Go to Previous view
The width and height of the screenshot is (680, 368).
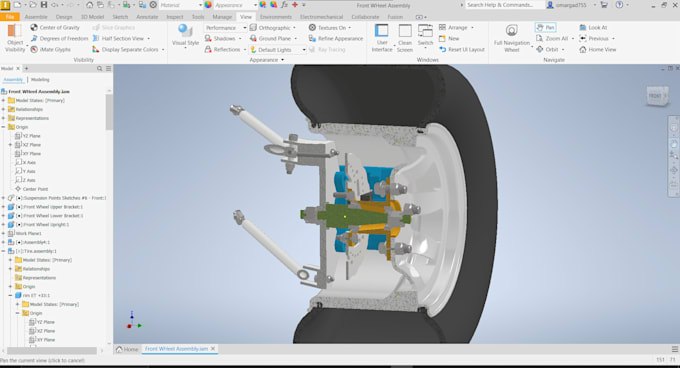[x=594, y=38]
